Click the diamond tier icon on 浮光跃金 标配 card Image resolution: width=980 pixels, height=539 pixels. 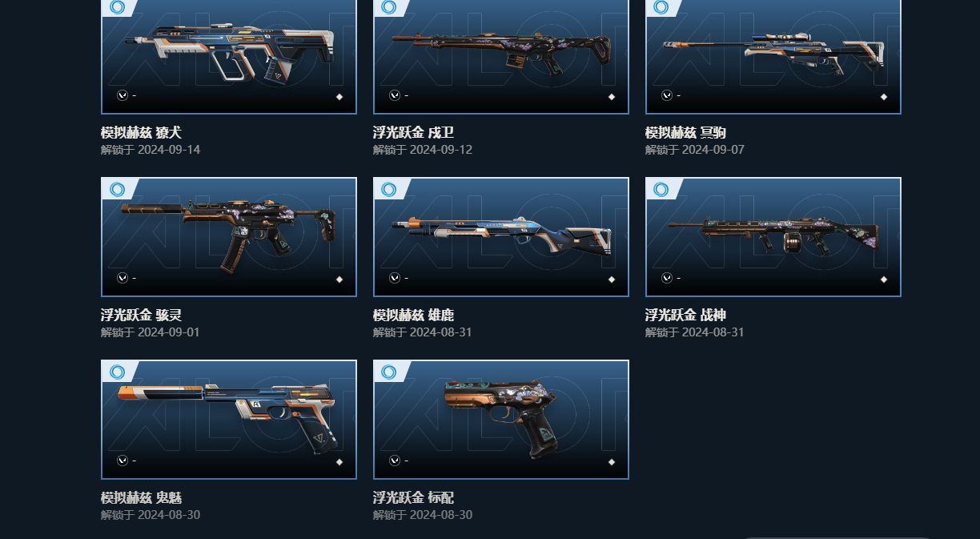tap(612, 462)
